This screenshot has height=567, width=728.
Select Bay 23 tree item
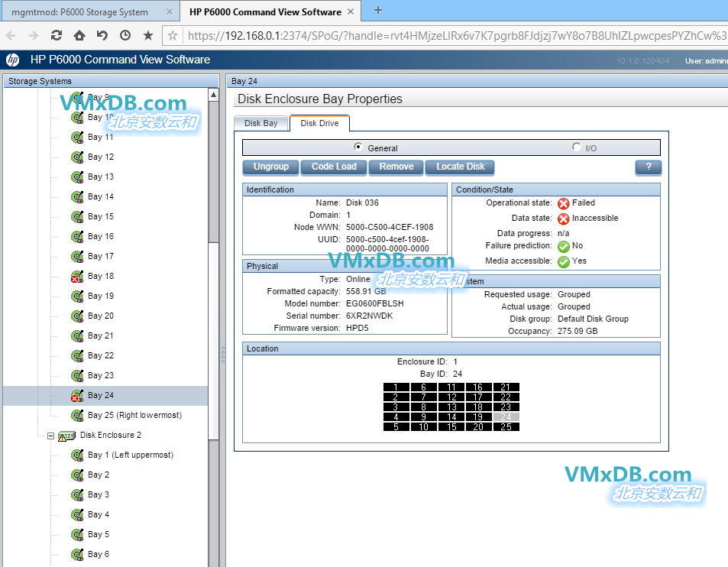tap(101, 376)
